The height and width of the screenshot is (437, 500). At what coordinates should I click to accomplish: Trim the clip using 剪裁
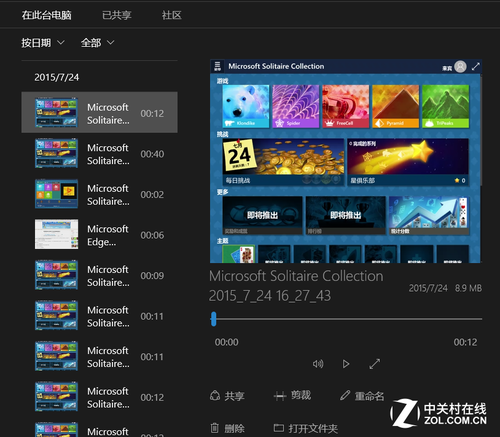tap(292, 396)
